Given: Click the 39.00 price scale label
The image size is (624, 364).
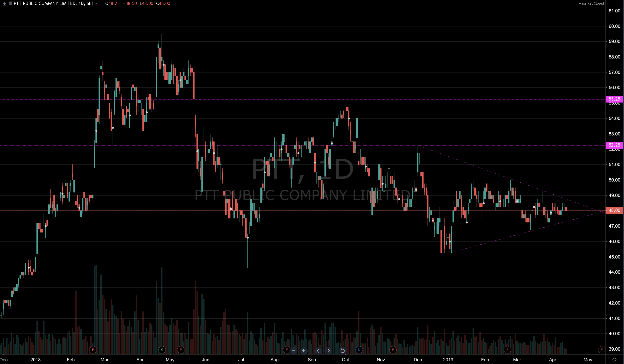Looking at the screenshot, I should [614, 349].
